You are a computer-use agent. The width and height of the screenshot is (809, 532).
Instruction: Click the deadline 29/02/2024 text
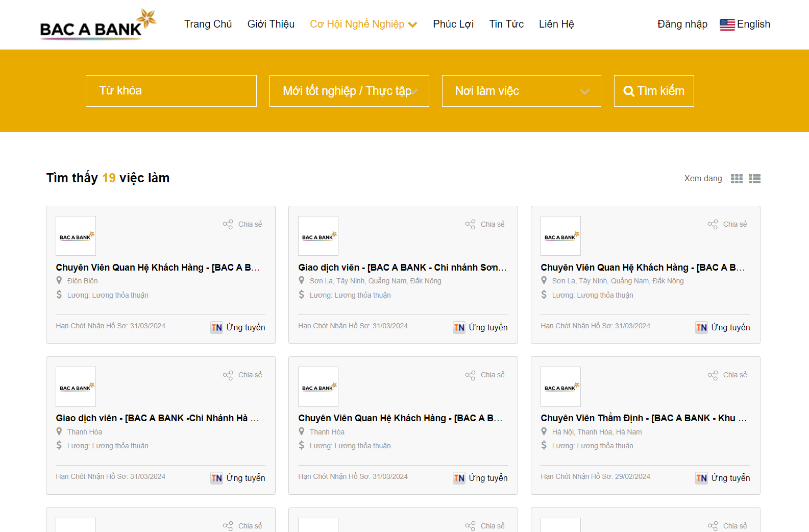pos(595,476)
